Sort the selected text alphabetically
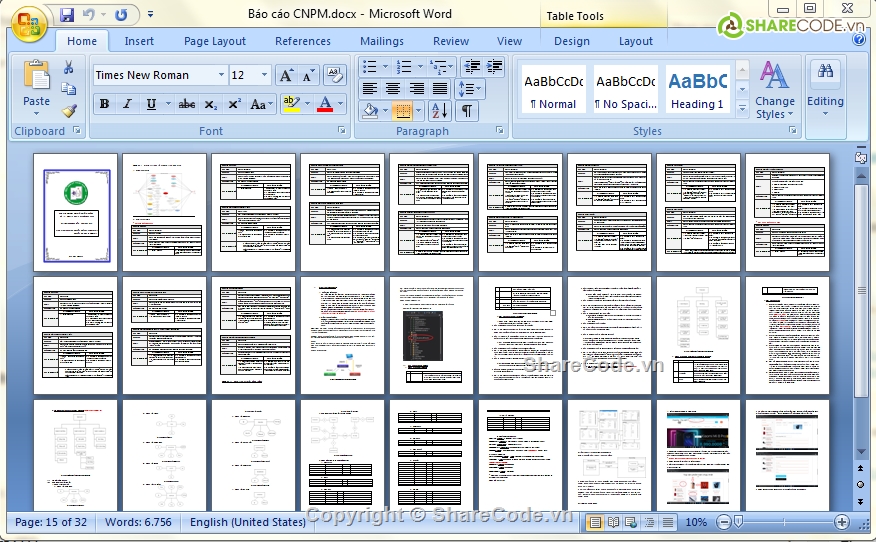876x542 pixels. (x=440, y=111)
